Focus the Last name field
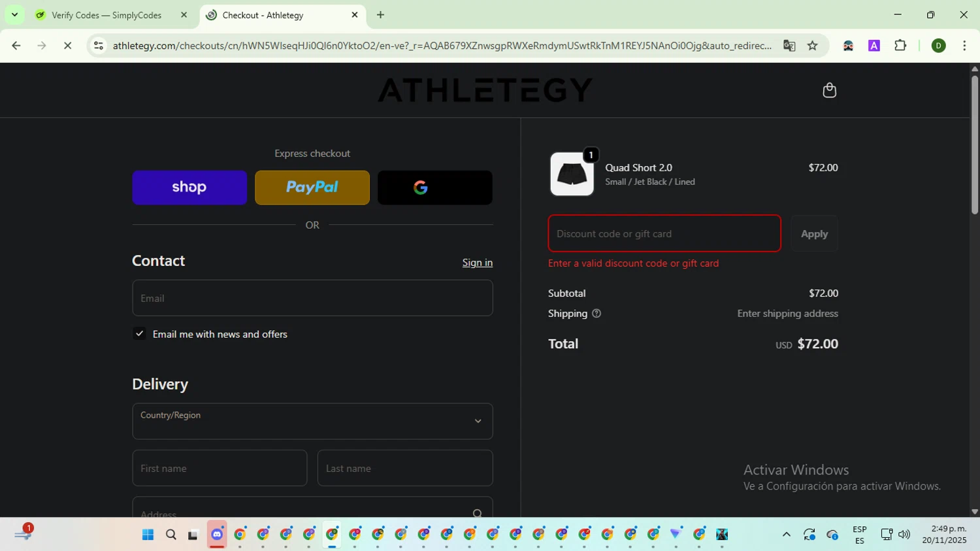The image size is (980, 551). point(405,468)
